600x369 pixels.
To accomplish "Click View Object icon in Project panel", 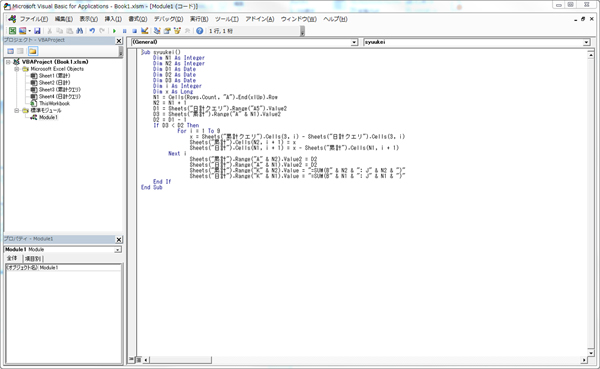I will tap(20, 51).
